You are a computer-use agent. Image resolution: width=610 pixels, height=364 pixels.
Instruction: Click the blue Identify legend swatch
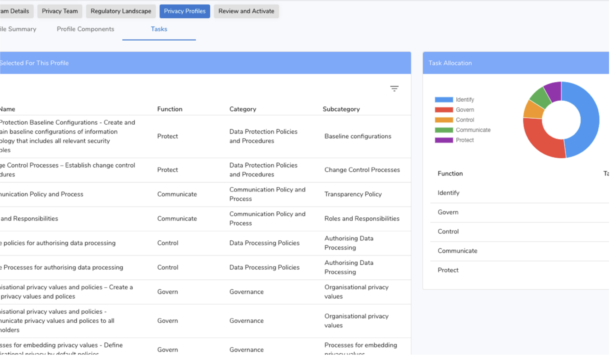coord(443,100)
